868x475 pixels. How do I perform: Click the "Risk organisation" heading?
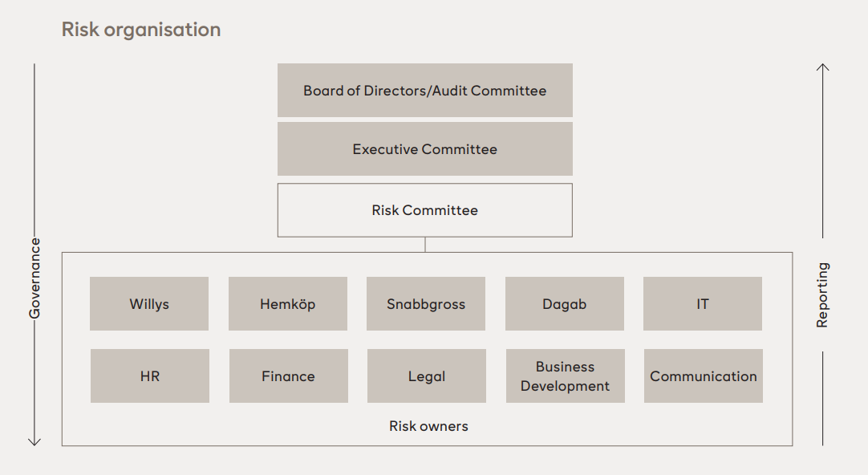(x=141, y=30)
